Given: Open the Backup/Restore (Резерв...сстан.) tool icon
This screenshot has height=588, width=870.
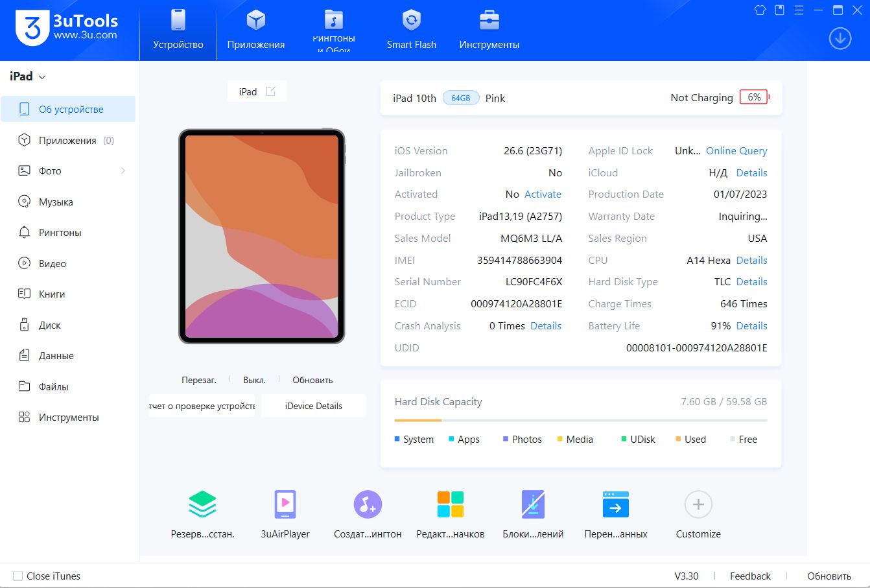Looking at the screenshot, I should [x=202, y=504].
